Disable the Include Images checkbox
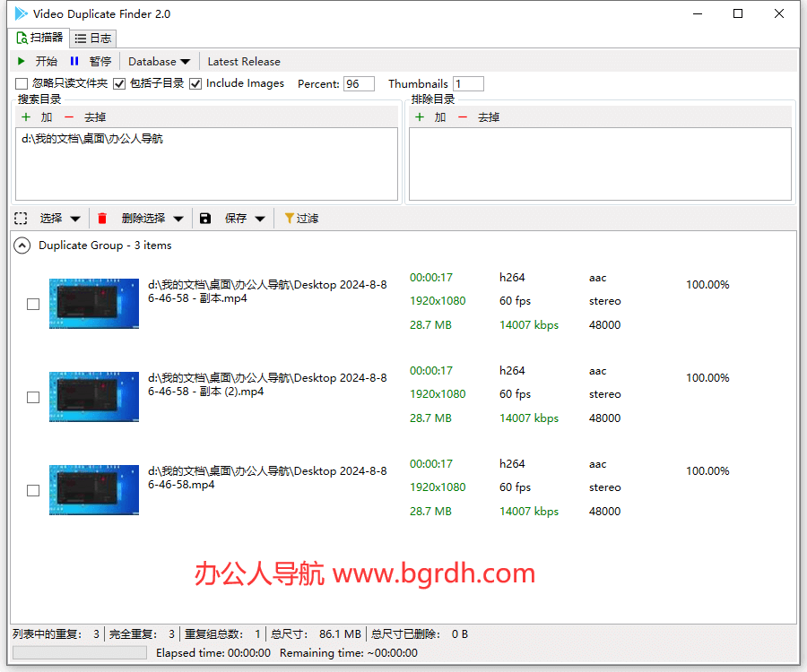Image resolution: width=807 pixels, height=672 pixels. 196,83
